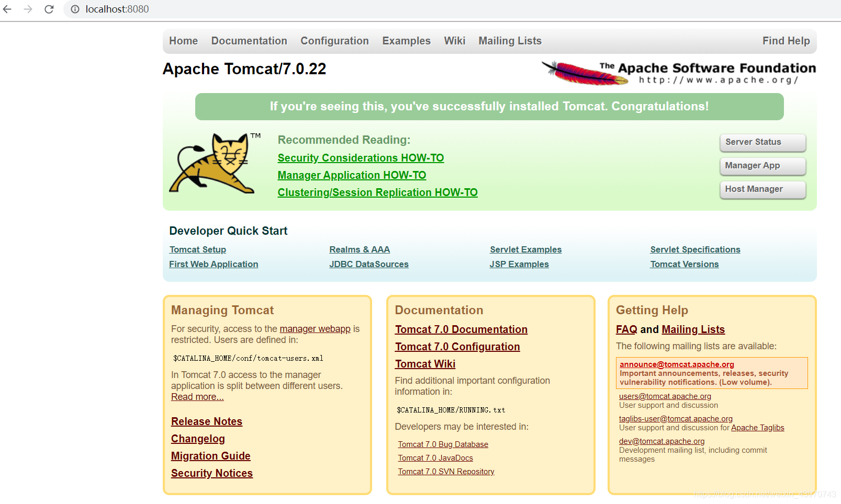Open Tomcat 7.0 Documentation link
Screen dimensions: 841x504
[x=461, y=329]
